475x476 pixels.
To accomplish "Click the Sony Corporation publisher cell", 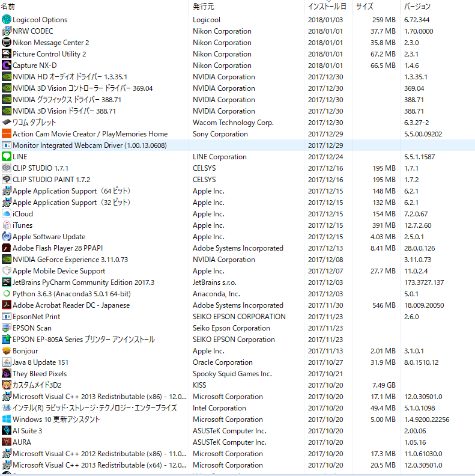I will click(x=220, y=134).
